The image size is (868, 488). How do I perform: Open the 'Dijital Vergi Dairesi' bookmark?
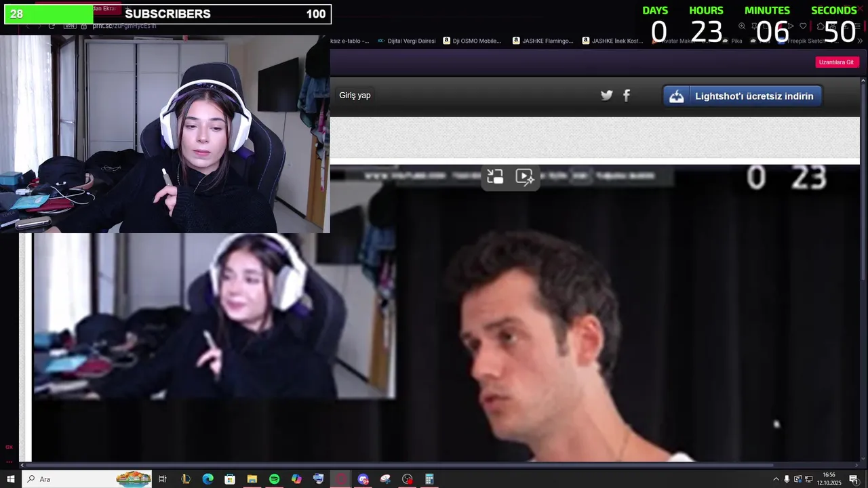coord(406,41)
